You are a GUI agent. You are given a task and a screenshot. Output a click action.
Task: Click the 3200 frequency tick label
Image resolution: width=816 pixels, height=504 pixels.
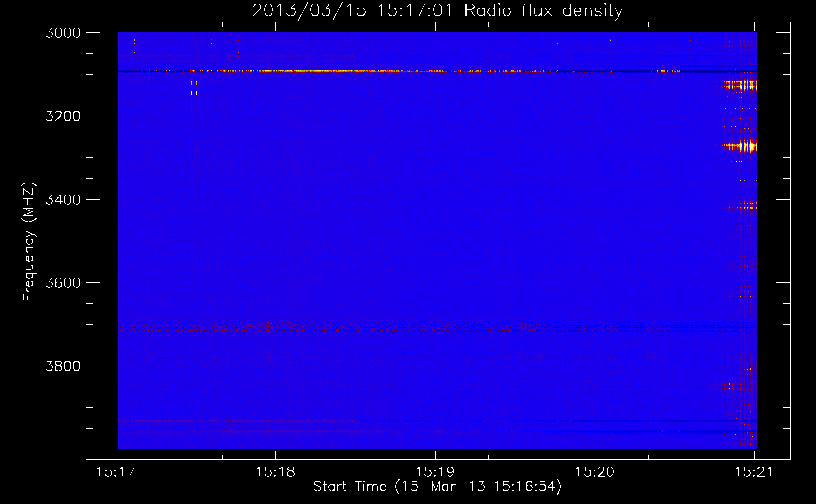tap(63, 116)
